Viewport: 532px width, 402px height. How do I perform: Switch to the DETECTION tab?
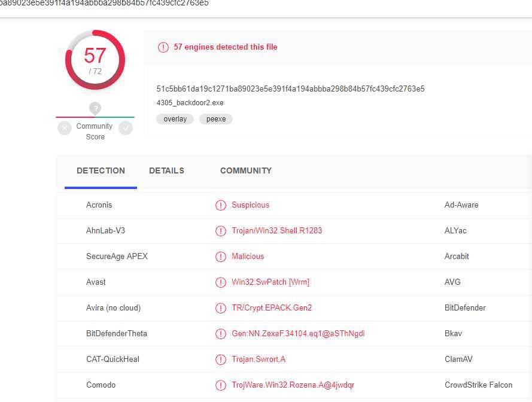(x=101, y=170)
